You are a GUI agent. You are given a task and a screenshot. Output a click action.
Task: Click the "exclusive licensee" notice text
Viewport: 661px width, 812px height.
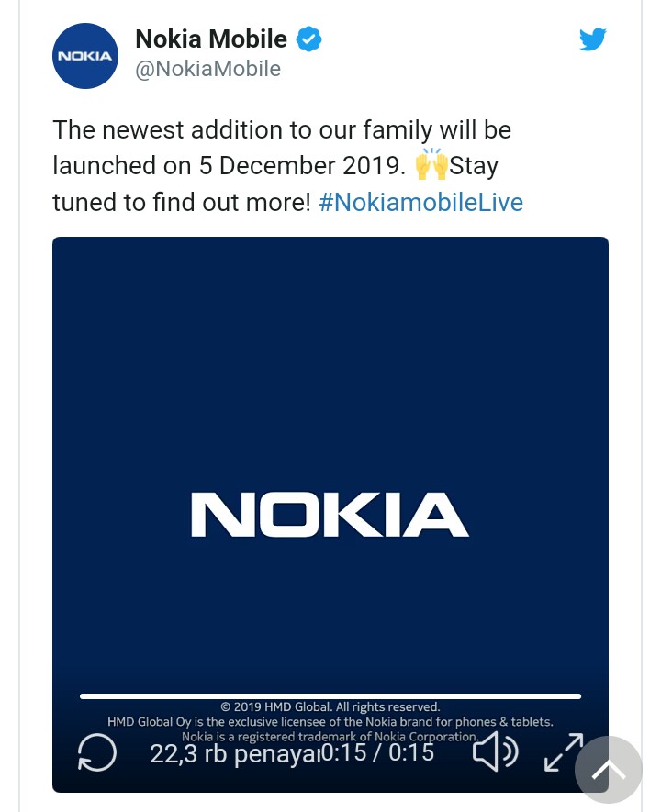(x=330, y=722)
